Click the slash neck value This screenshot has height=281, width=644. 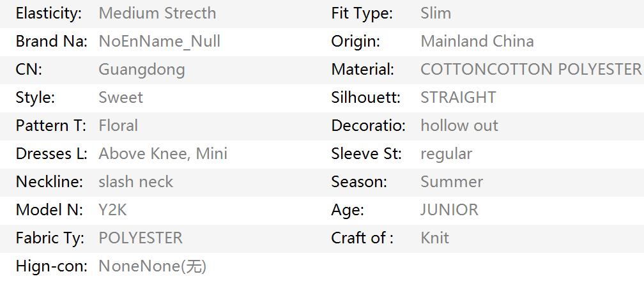click(136, 181)
